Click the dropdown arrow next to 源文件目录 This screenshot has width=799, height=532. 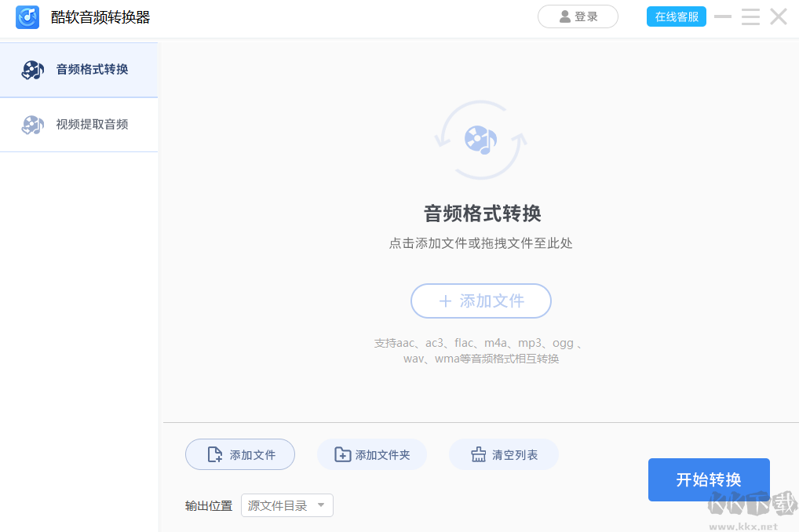pyautogui.click(x=323, y=505)
